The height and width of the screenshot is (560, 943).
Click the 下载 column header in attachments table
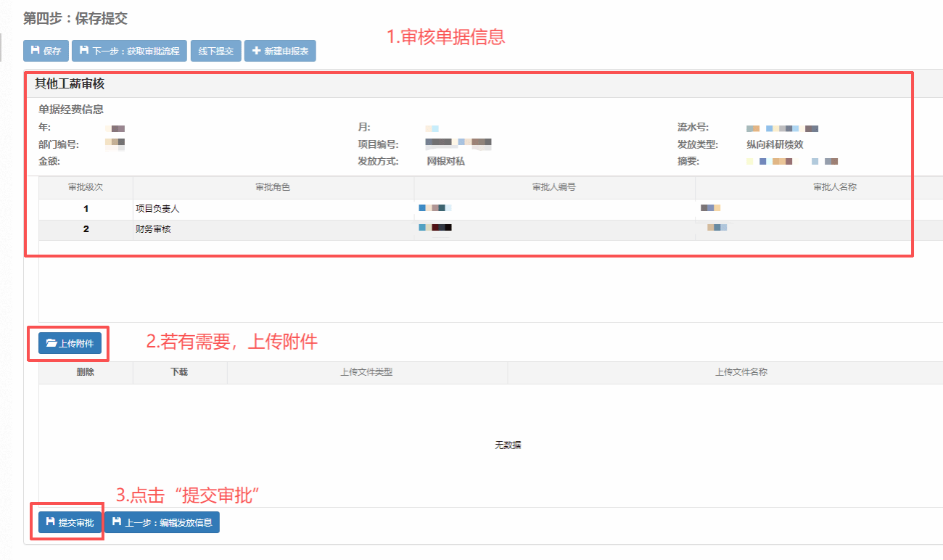click(179, 372)
